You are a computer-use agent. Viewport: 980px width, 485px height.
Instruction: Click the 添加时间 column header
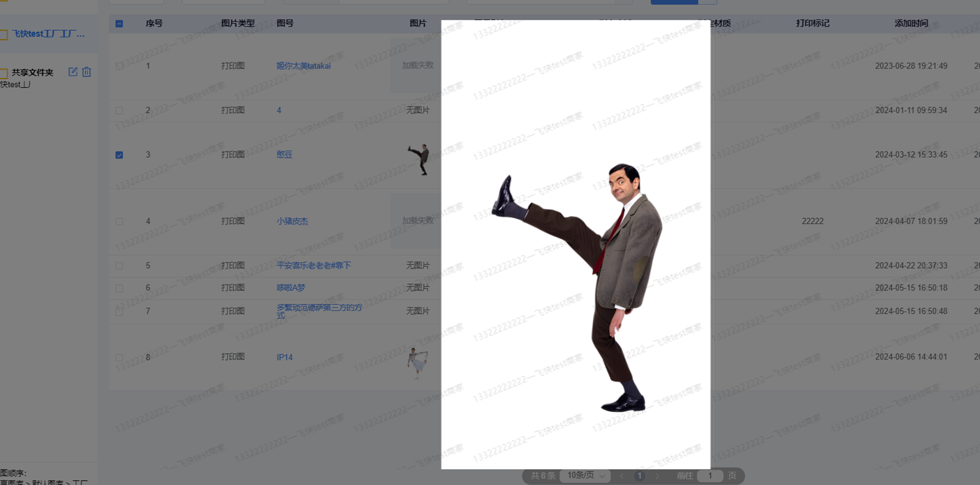pyautogui.click(x=911, y=23)
